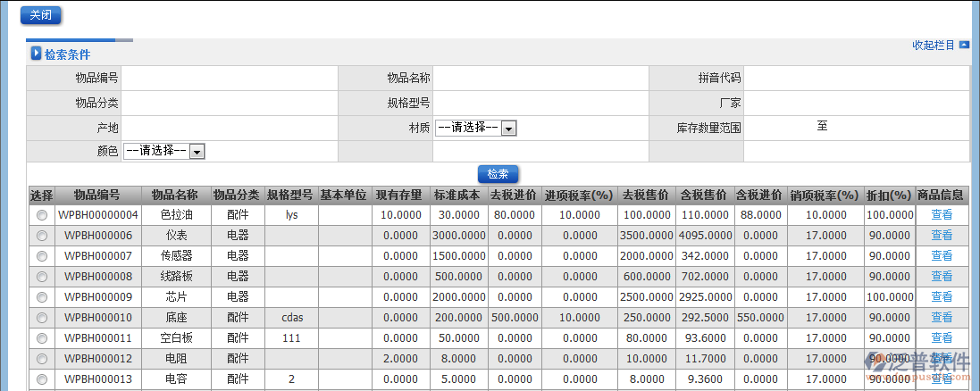
Task: Click the 去税售价 column header
Action: pos(646,195)
